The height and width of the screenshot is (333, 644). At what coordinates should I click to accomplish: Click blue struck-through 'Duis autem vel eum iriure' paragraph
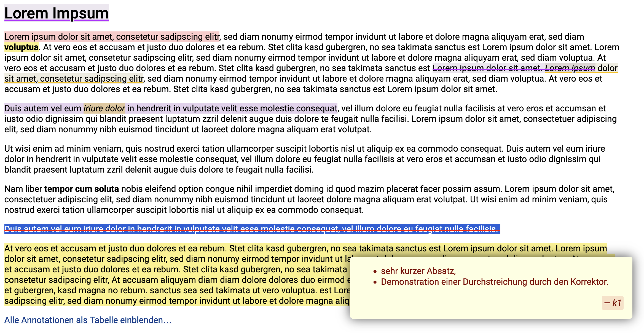click(x=252, y=229)
